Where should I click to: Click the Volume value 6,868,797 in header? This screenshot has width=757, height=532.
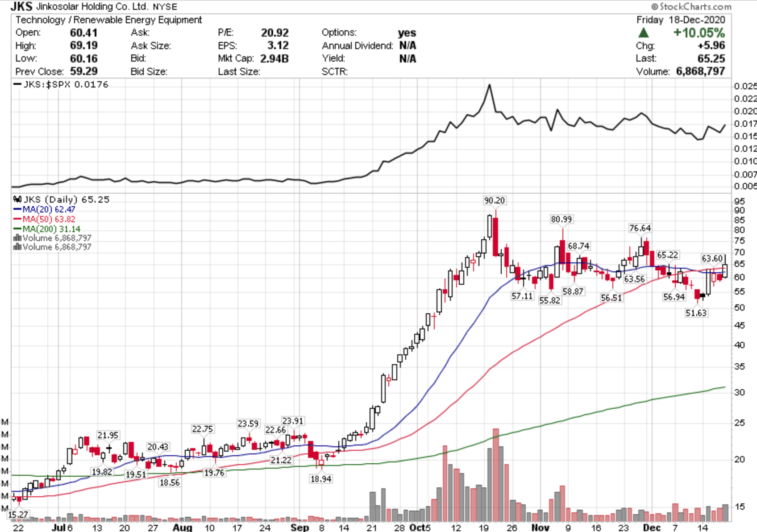click(x=700, y=71)
